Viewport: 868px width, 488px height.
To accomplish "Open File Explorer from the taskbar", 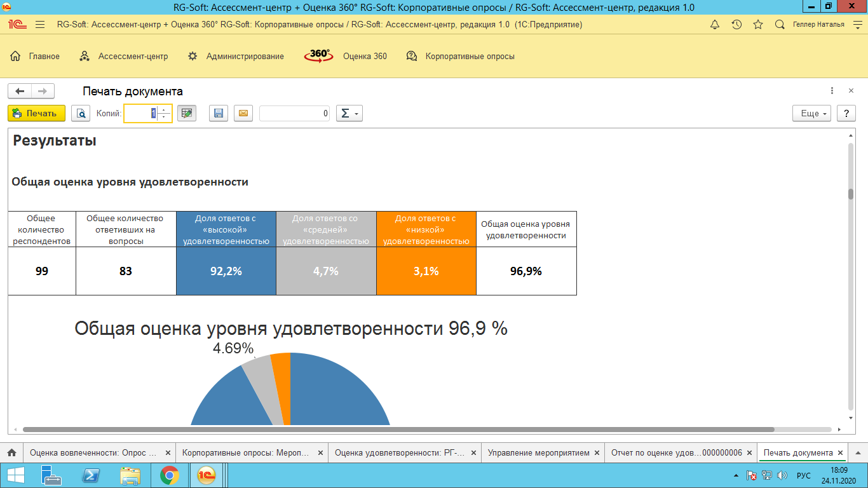I will tap(130, 475).
